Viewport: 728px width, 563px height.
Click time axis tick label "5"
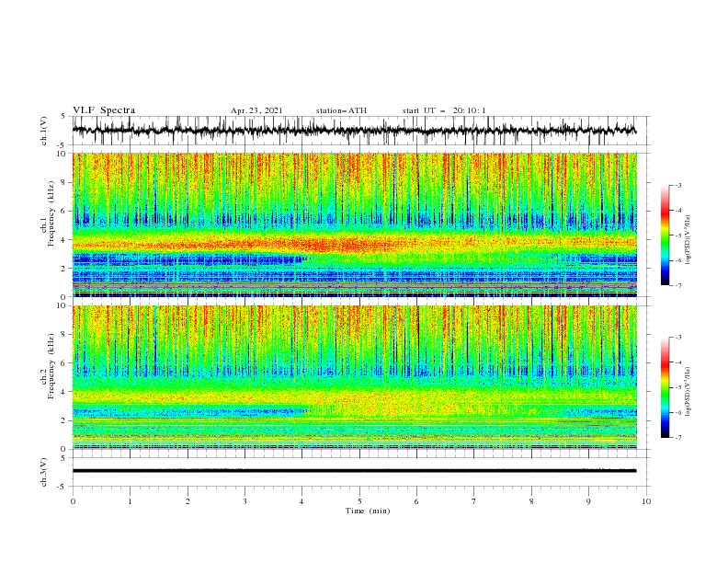359,501
